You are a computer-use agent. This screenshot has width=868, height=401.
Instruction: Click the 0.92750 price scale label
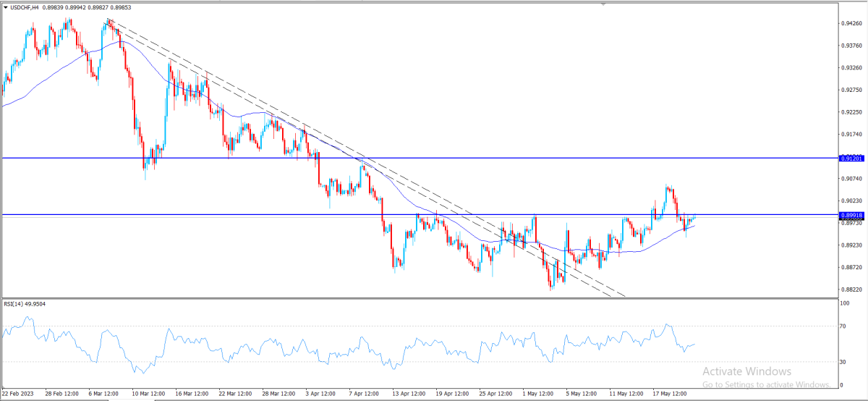point(851,90)
